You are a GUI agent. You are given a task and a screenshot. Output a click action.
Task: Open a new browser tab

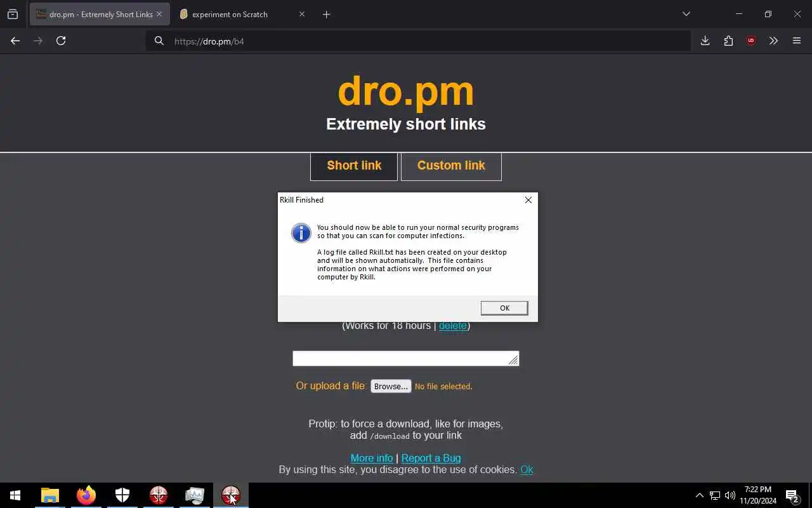pyautogui.click(x=326, y=14)
